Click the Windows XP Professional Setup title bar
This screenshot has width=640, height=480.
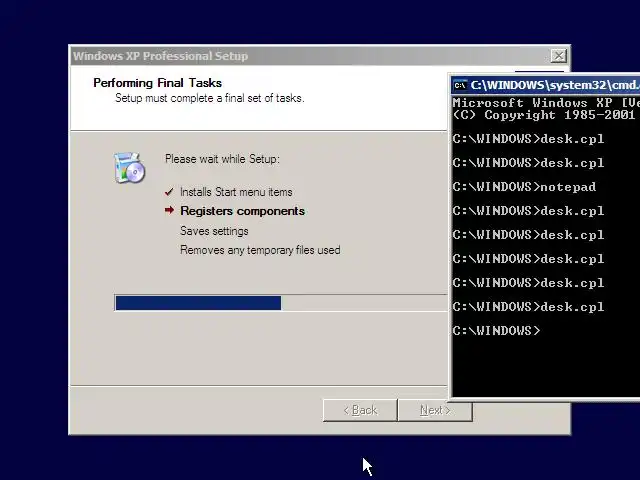[x=320, y=56]
